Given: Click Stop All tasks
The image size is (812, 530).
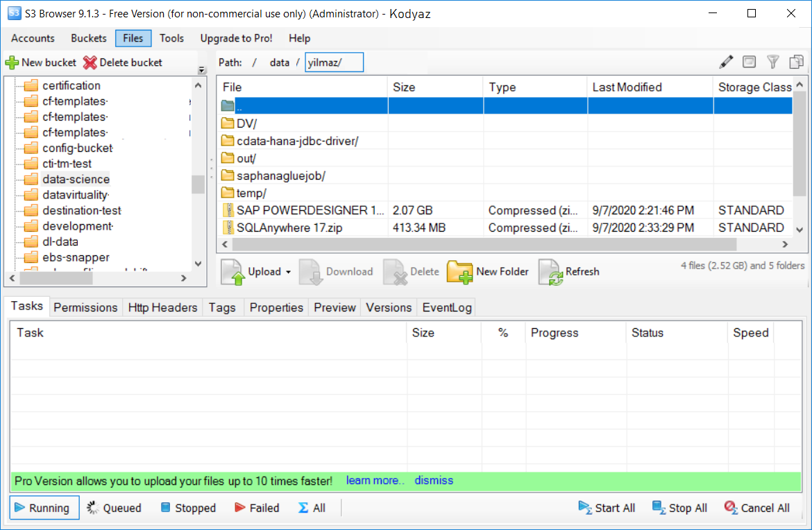Looking at the screenshot, I should click(x=679, y=508).
